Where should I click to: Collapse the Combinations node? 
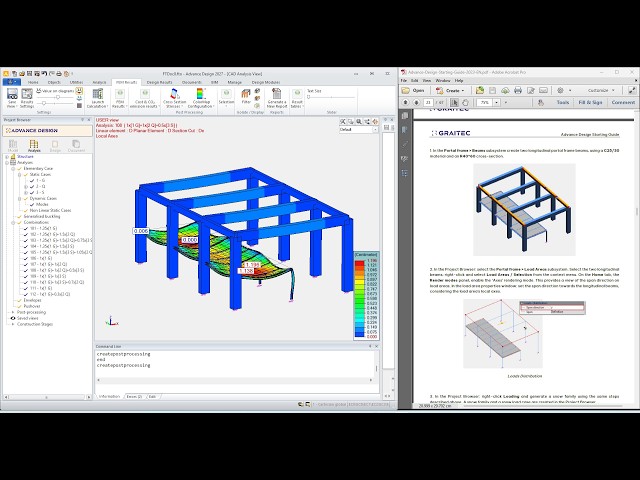(13, 222)
